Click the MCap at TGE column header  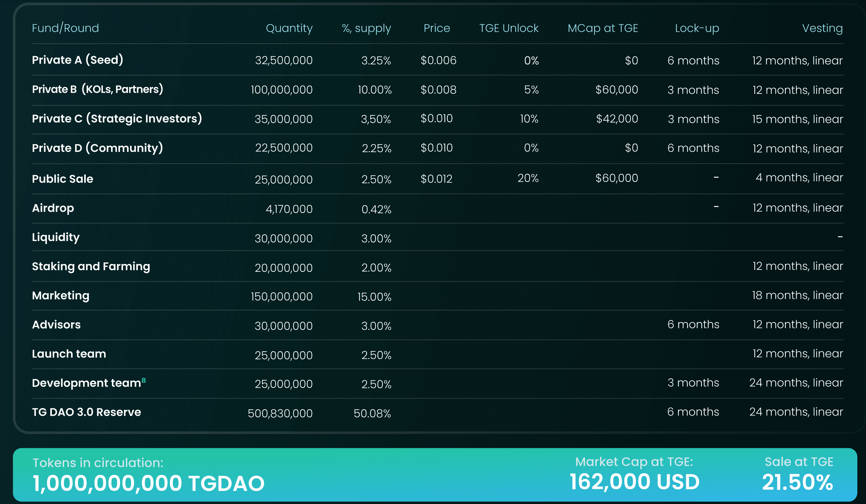pyautogui.click(x=603, y=28)
